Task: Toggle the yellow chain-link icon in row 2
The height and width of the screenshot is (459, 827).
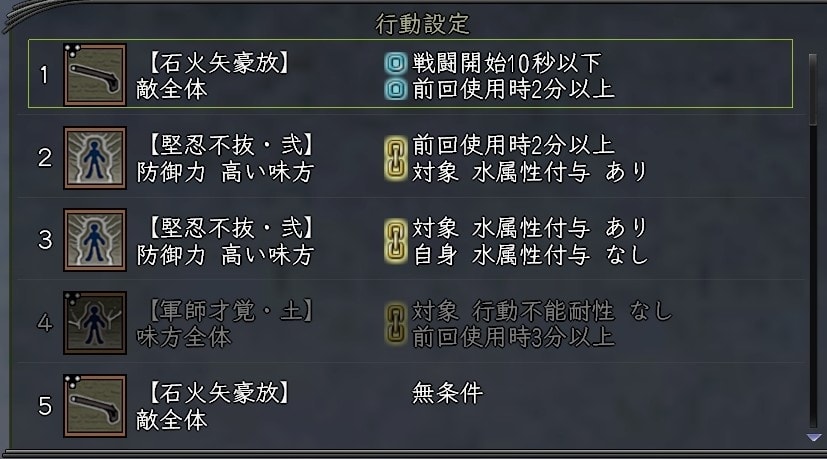Action: click(x=396, y=158)
